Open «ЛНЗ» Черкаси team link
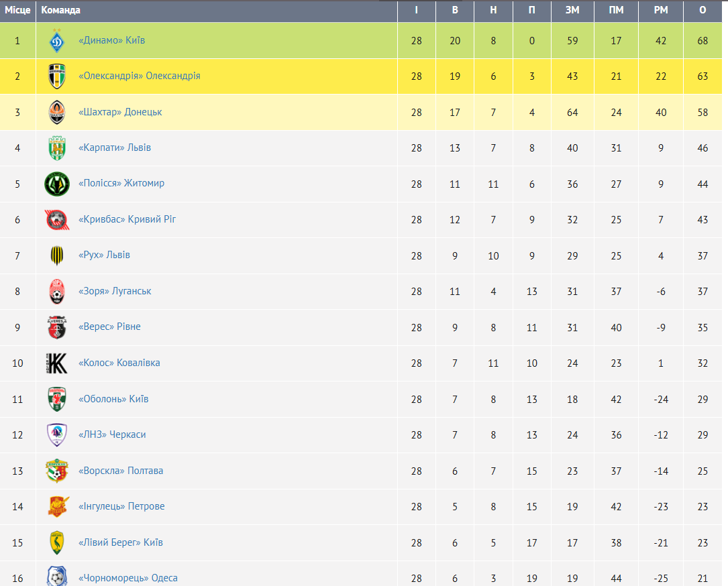Viewport: 728px width, 586px height. (112, 434)
